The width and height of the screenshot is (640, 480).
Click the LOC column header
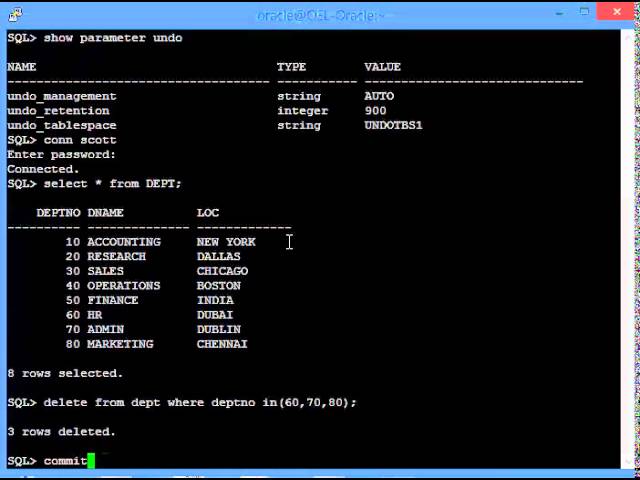pos(208,213)
